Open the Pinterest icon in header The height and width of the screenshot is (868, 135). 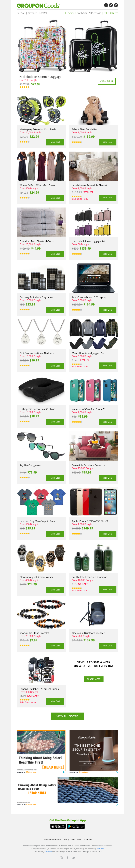116,5
